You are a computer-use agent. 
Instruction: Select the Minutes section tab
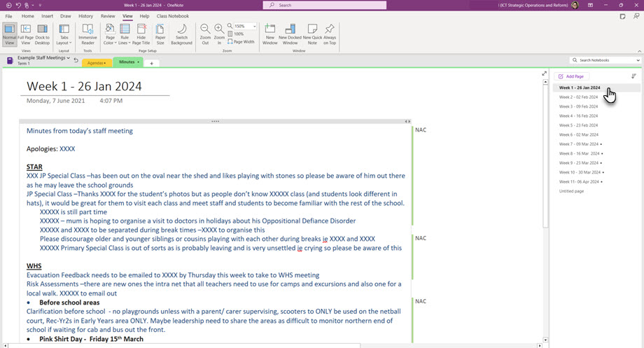(x=129, y=62)
